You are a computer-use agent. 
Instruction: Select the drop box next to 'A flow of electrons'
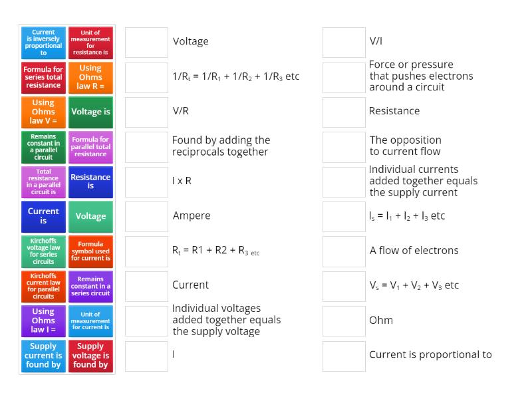point(344,251)
